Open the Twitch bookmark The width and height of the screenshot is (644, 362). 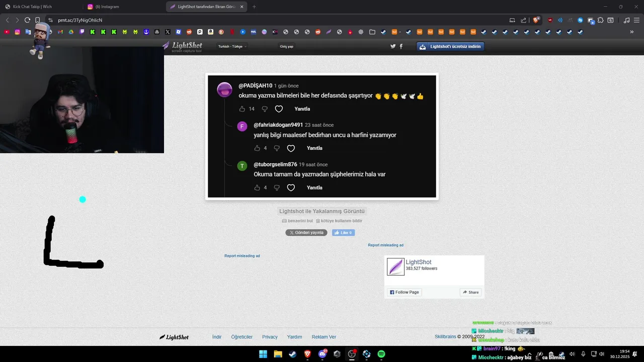coord(82,32)
